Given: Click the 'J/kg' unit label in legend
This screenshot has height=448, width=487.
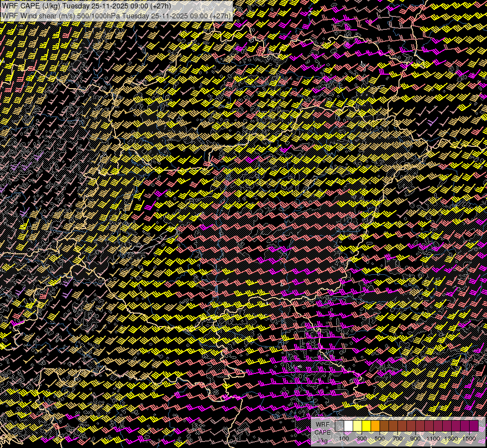Looking at the screenshot, I should (x=322, y=441).
